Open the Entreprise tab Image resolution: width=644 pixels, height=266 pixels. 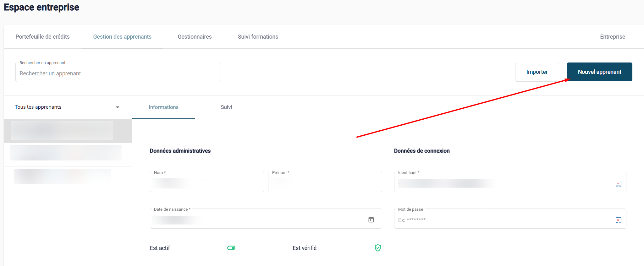(612, 37)
